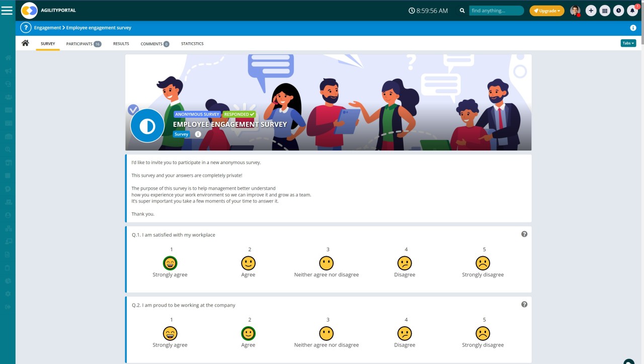Click the search magnifier icon
644x364 pixels.
click(x=462, y=10)
